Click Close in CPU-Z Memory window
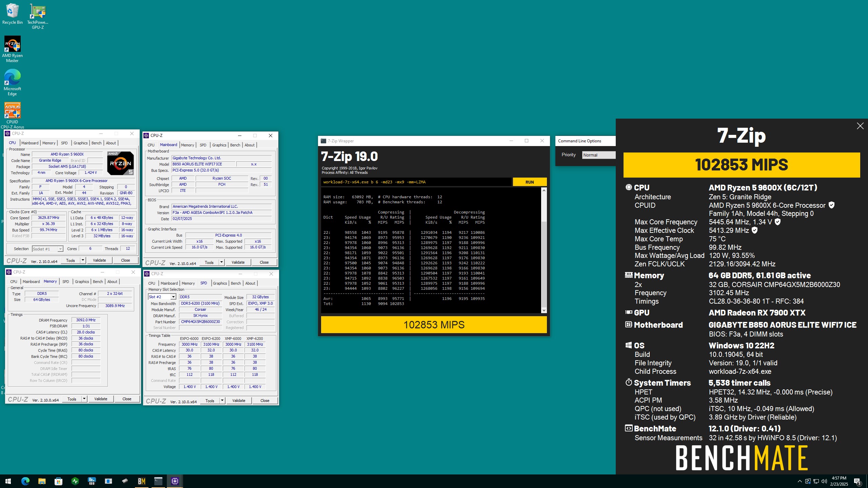Viewport: 868px width, 488px height. [127, 399]
